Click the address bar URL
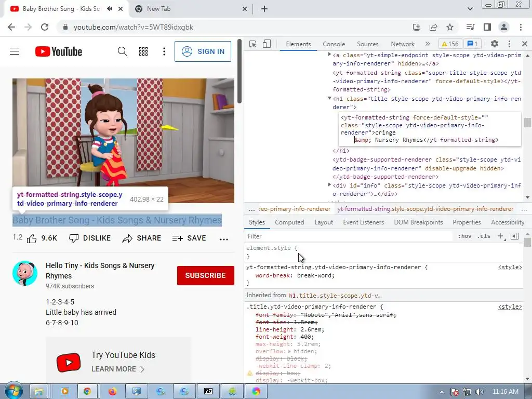This screenshot has width=532, height=399. click(134, 28)
